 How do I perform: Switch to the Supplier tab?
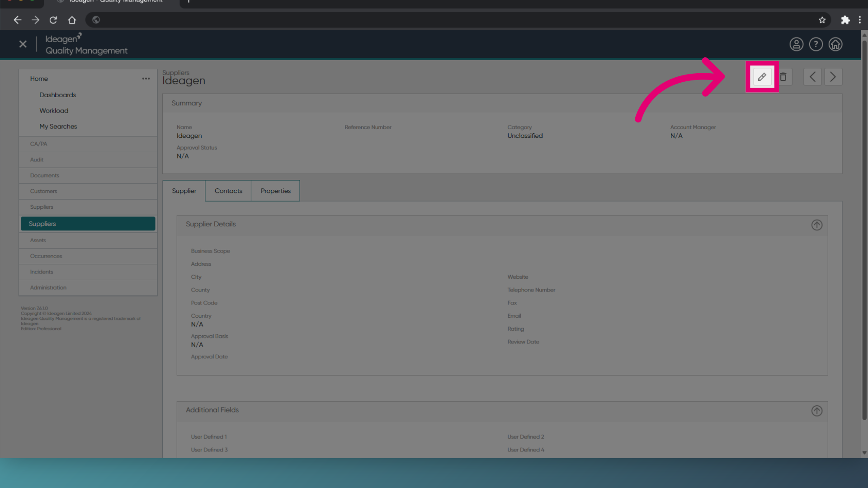[184, 191]
